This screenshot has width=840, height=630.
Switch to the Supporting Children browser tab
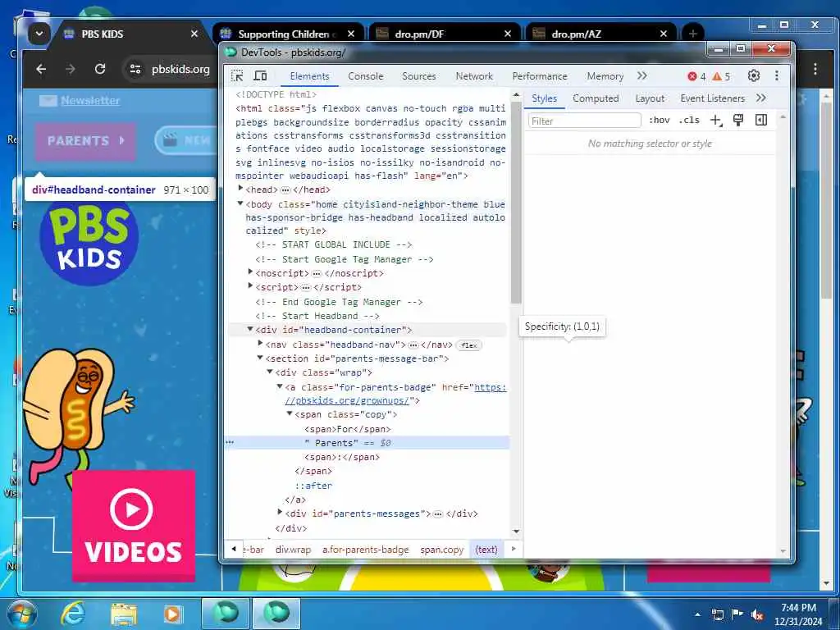point(288,34)
